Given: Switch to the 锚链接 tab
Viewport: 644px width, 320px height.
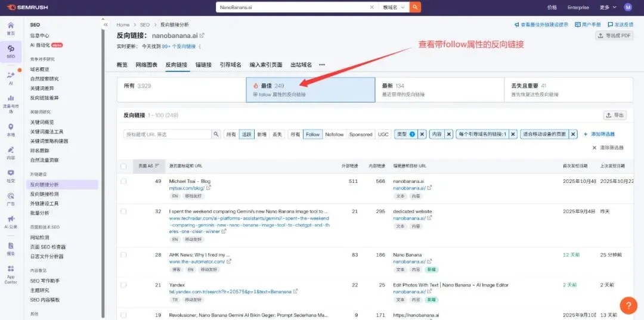Looking at the screenshot, I should click(x=203, y=65).
